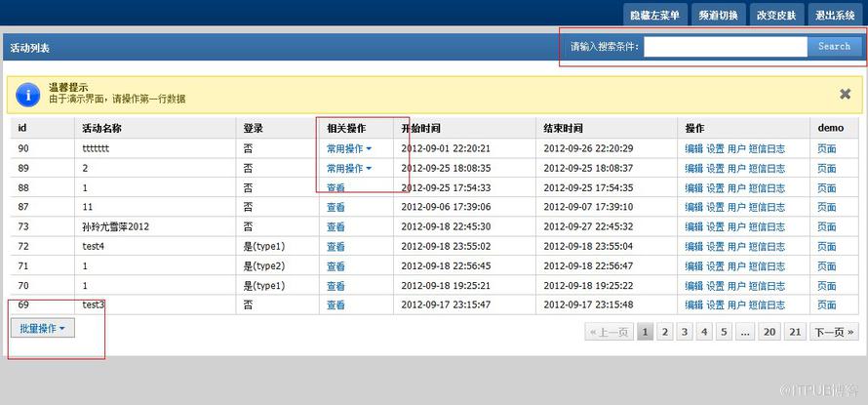Screen dimensions: 868x405
Task: Focus the search condition input field
Action: pos(726,47)
